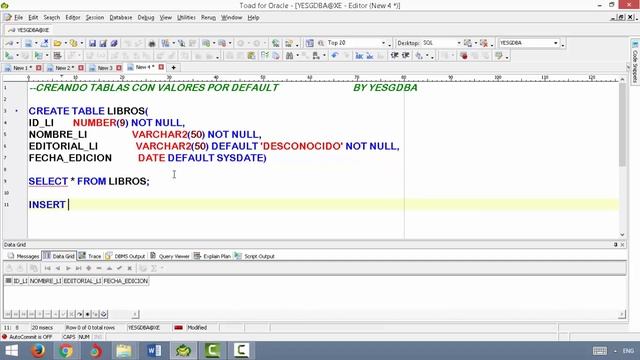The image size is (640, 360).
Task: Click the Save file toolbar icon
Action: pyautogui.click(x=92, y=43)
